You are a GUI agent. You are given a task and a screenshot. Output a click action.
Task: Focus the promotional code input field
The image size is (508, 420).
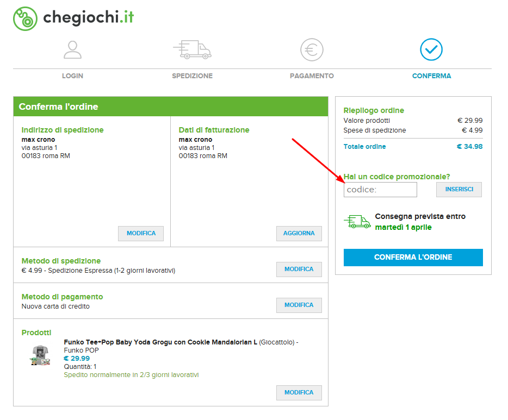pos(380,190)
